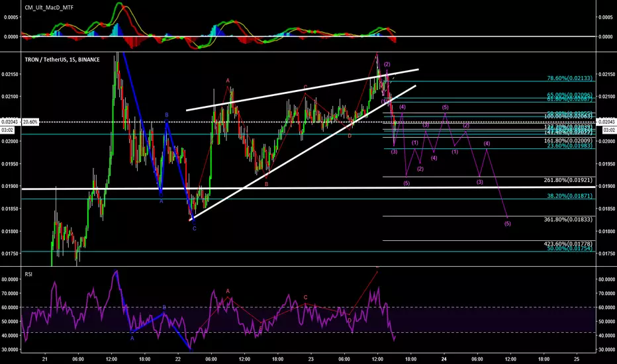Select date 24 on the time axis
Viewport: 617px width, 364px height.
(444, 359)
